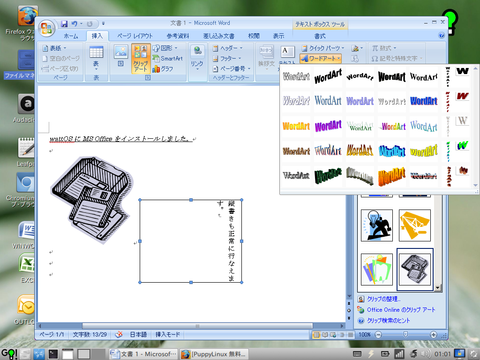This screenshot has height=360, width=480.
Task: Switch to PuppyLinux Firefox taskbar window
Action: 214,354
